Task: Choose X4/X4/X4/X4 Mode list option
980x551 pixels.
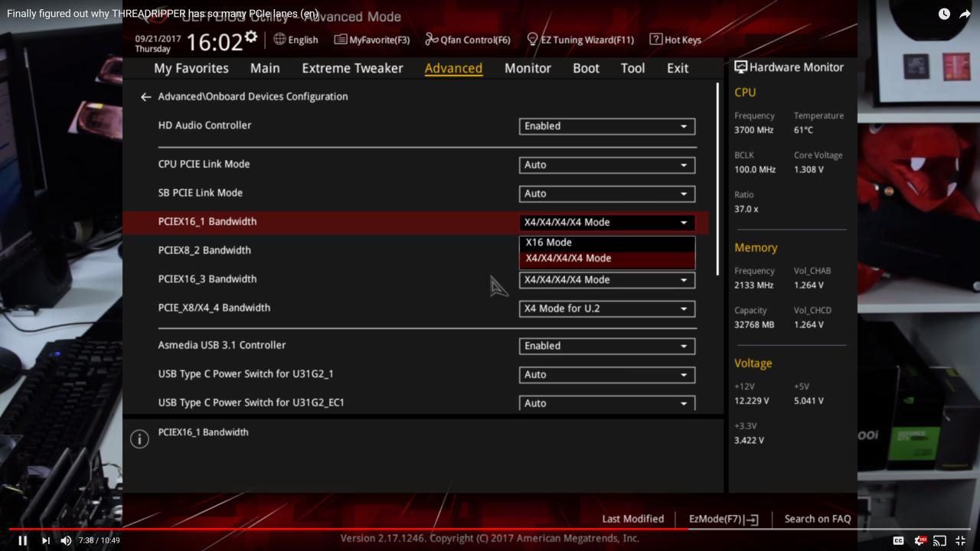Action: tap(607, 259)
